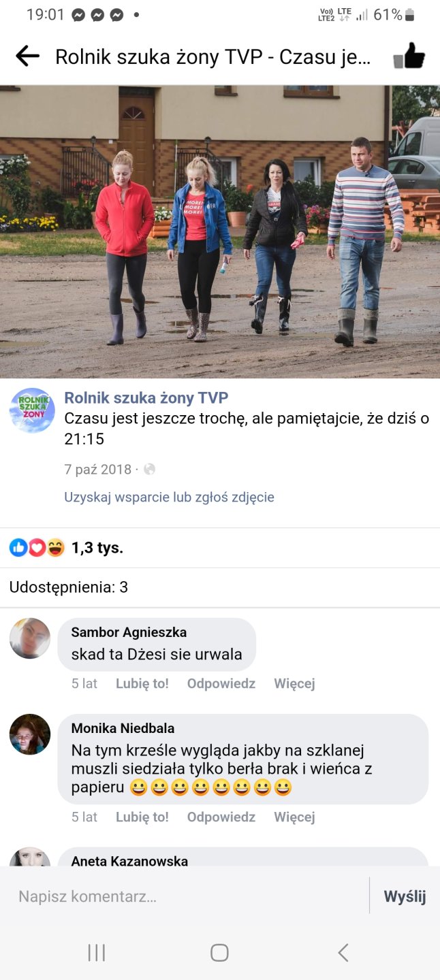Tap the laughing haha reaction icon
The height and width of the screenshot is (980, 440).
tap(55, 548)
